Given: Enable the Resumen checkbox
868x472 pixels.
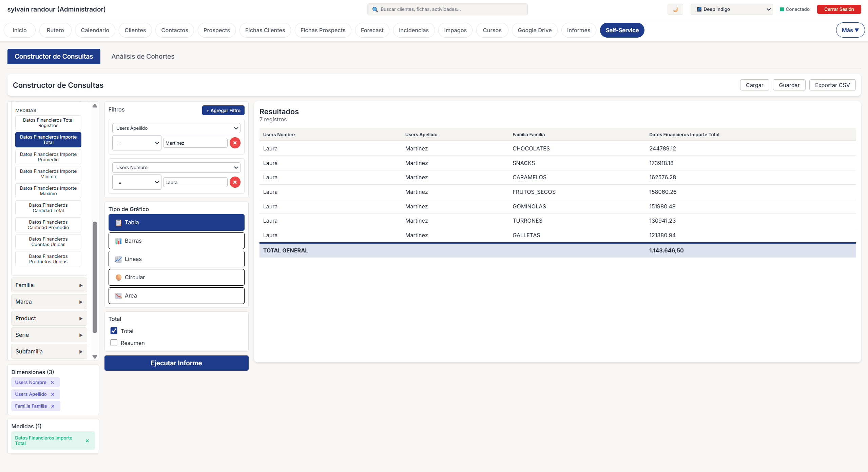Looking at the screenshot, I should pos(114,343).
